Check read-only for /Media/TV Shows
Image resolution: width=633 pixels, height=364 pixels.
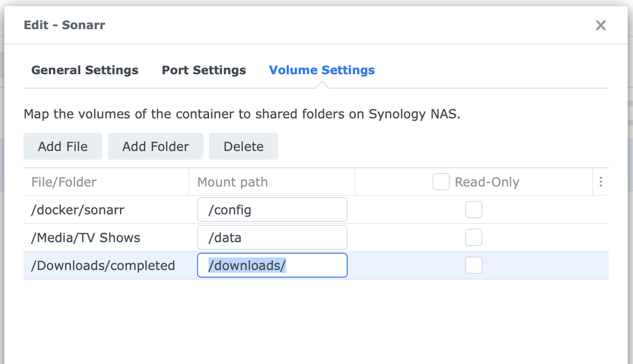(x=474, y=238)
